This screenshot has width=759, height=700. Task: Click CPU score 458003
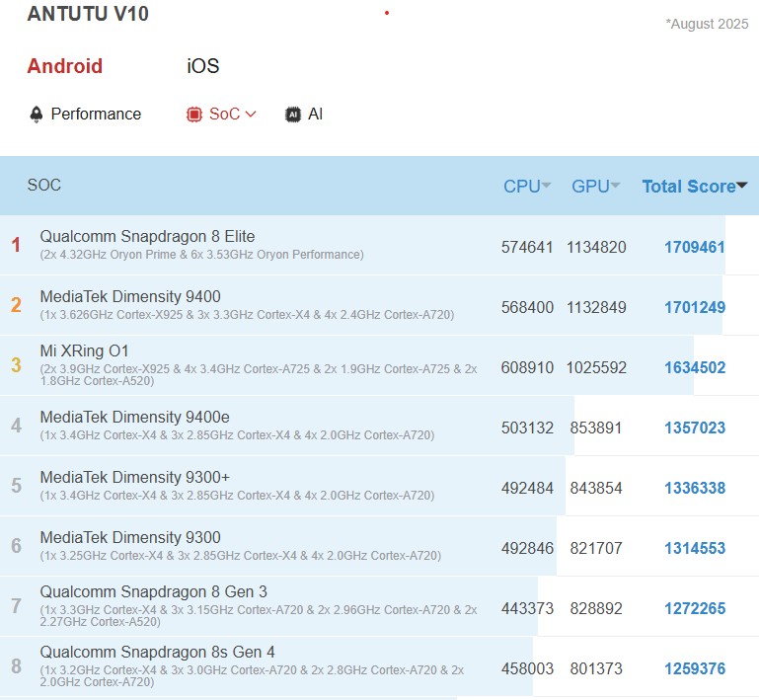tap(527, 669)
